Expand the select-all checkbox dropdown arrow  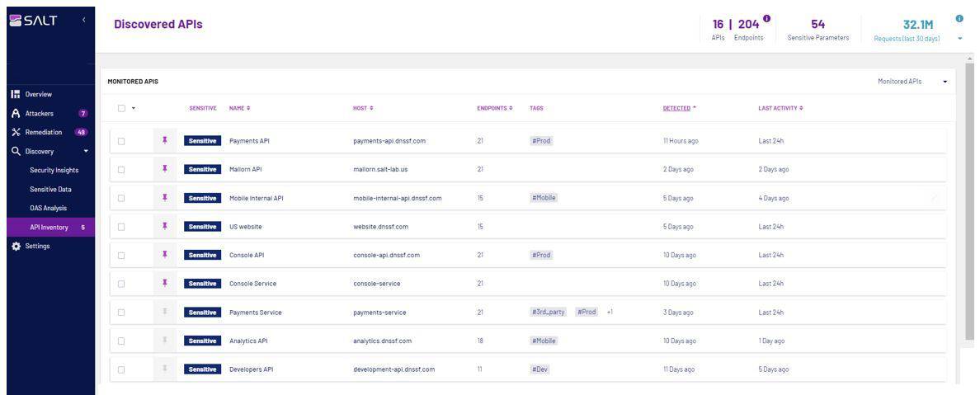pos(133,109)
